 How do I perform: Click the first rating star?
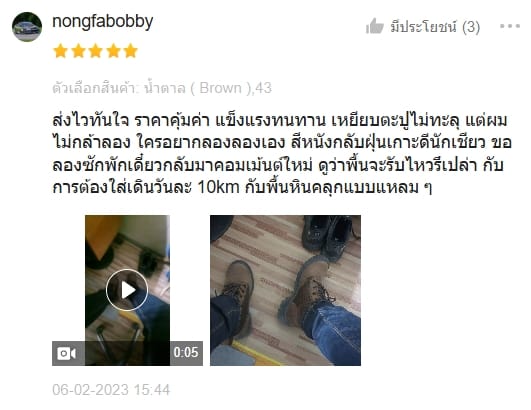(x=61, y=51)
